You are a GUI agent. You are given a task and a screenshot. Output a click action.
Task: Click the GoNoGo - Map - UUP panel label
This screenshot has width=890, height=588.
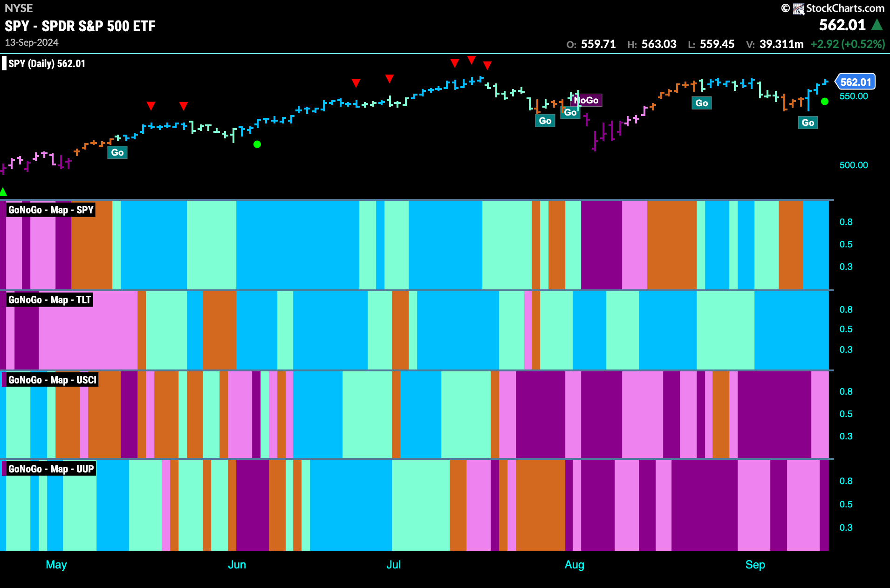point(51,469)
